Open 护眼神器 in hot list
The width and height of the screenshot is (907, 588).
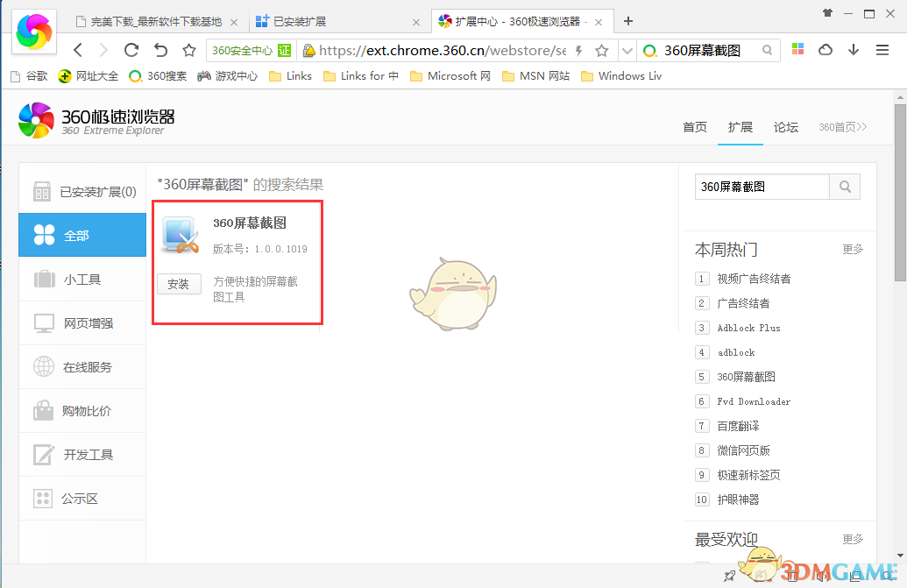click(x=738, y=499)
